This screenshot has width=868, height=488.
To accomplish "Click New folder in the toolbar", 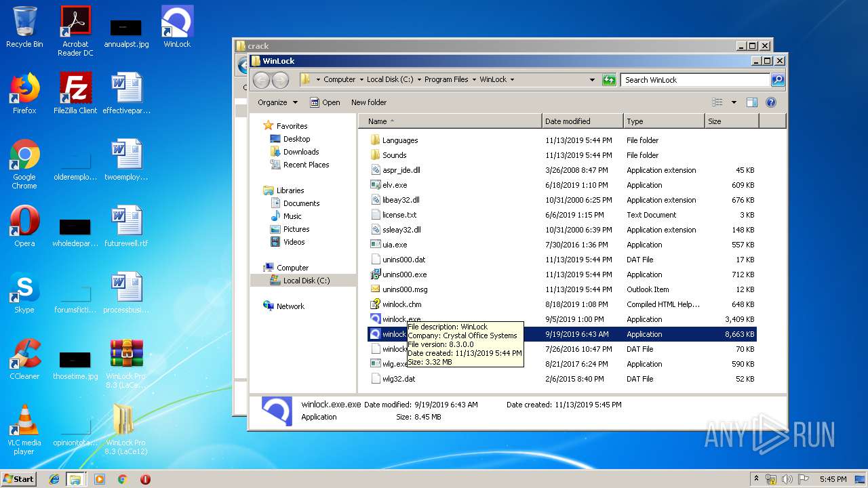I will coord(369,102).
